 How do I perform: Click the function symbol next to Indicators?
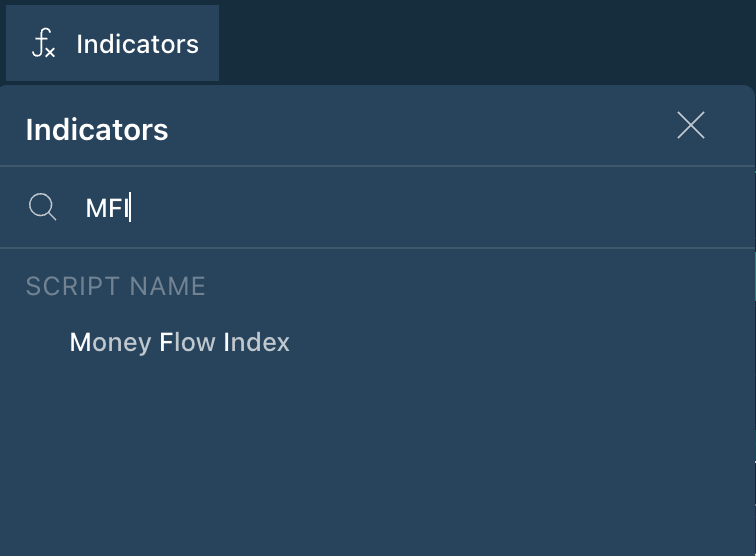44,44
